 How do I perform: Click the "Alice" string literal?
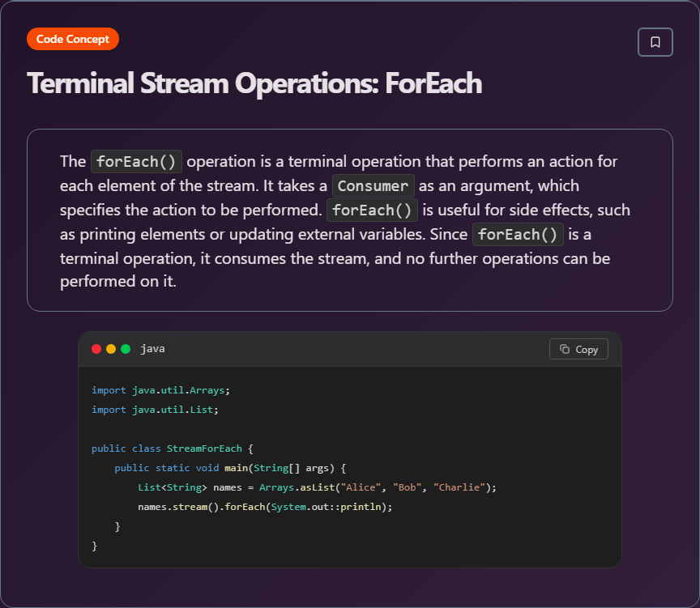[361, 487]
